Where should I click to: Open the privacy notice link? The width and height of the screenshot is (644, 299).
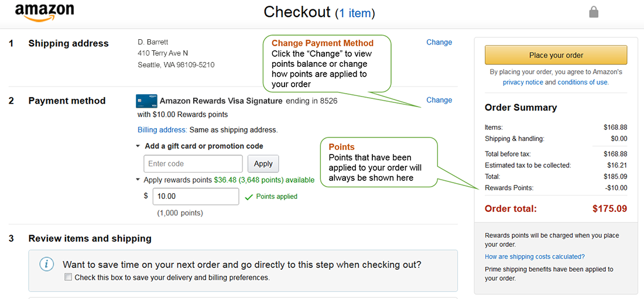tap(523, 83)
